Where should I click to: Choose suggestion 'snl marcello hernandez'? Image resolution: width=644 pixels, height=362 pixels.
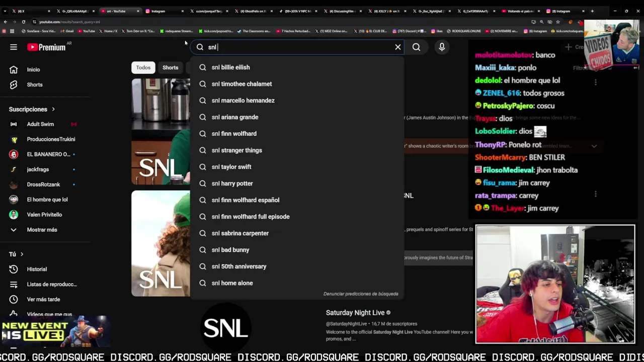coord(297,101)
